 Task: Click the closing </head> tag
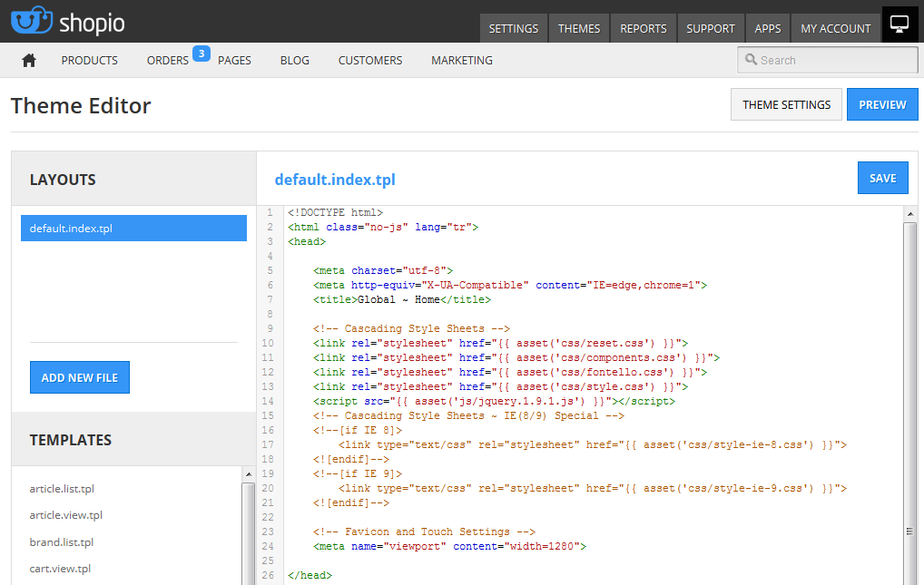310,576
